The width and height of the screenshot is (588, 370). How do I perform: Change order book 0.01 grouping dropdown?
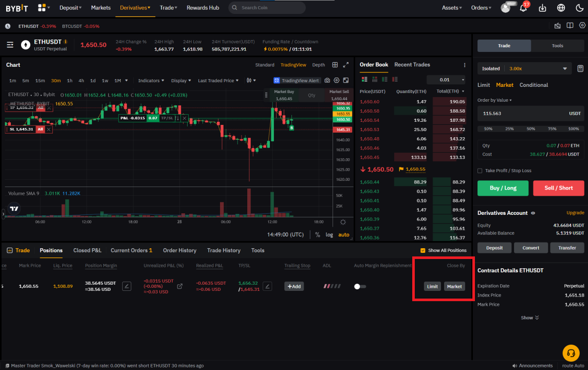point(446,80)
